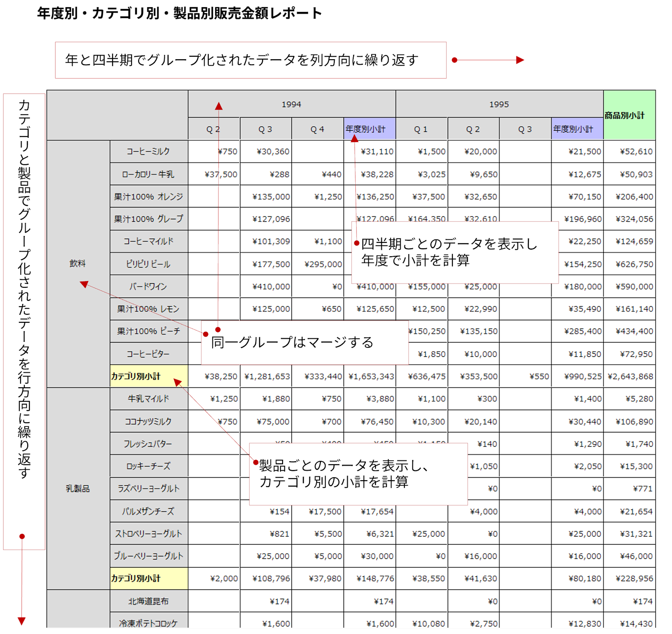Select the 1995 year header cell
This screenshot has width=672, height=634.
(x=499, y=104)
